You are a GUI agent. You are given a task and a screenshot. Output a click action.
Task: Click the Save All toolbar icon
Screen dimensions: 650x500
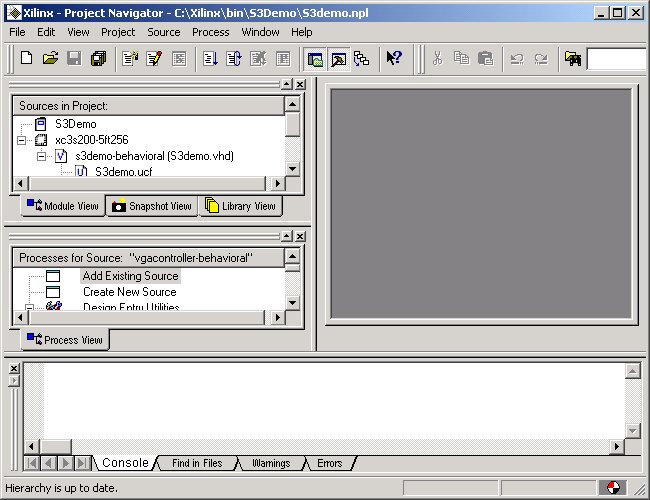[x=99, y=58]
